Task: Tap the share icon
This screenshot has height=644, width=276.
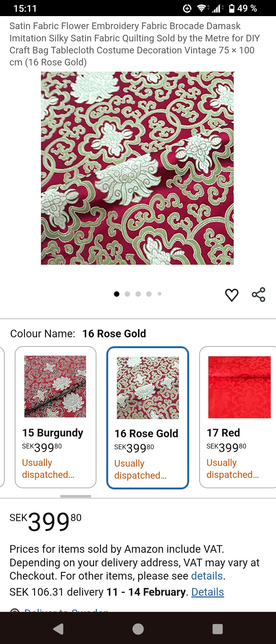Action: point(258,294)
